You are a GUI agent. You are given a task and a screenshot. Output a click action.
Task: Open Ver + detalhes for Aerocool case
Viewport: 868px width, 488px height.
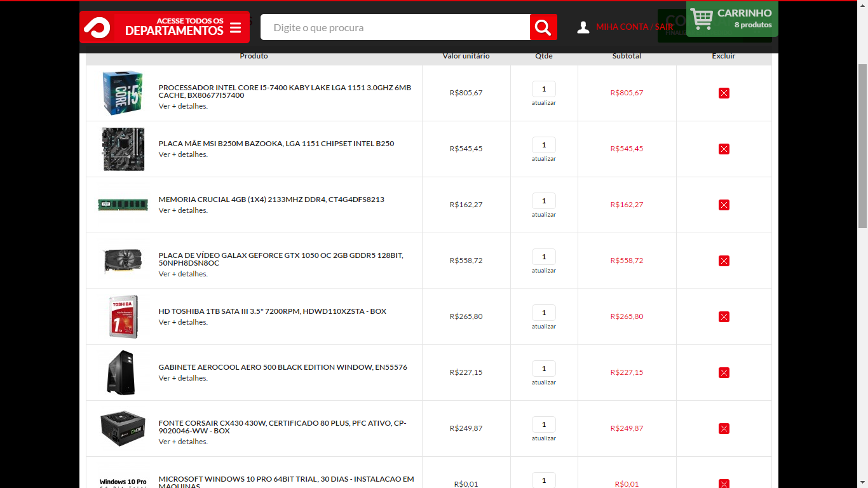(183, 378)
